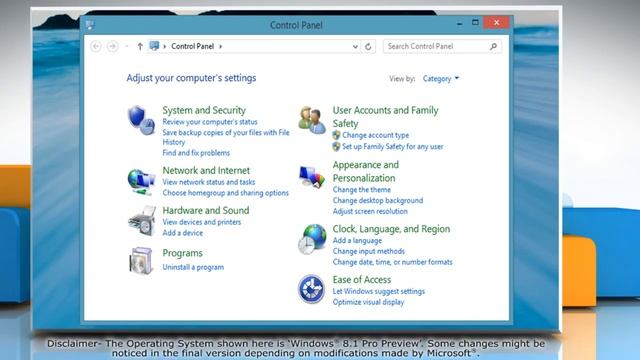Viewport: 640px width, 360px height.
Task: Click Adjust screen resolution link
Action: pyautogui.click(x=370, y=211)
